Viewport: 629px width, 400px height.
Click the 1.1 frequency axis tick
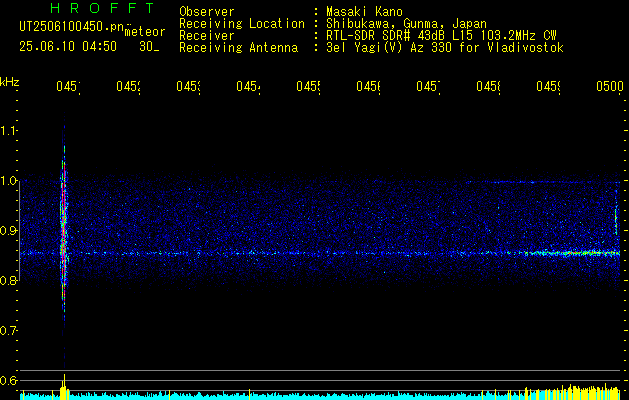coord(8,131)
